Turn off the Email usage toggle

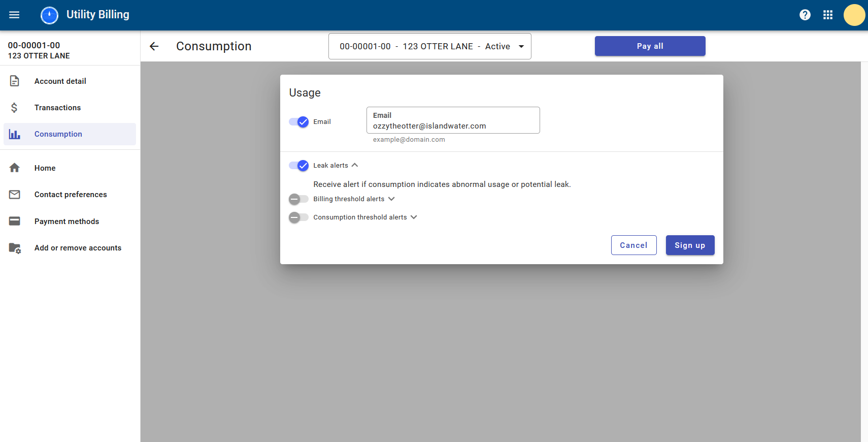point(298,122)
